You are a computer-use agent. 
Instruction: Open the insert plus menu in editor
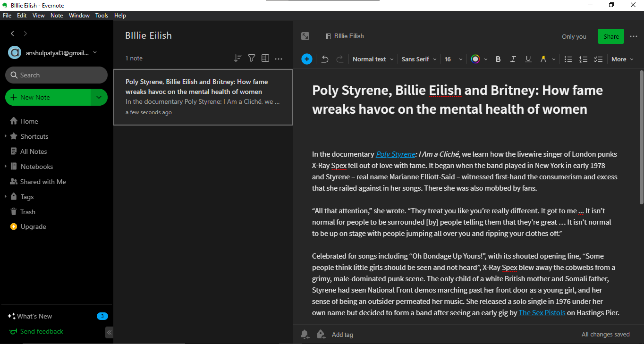(307, 59)
